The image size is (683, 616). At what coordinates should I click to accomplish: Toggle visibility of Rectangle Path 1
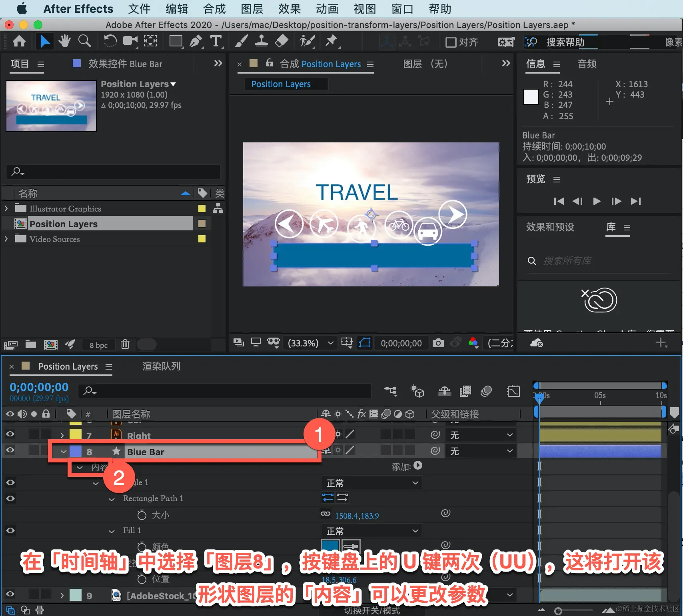click(x=10, y=498)
